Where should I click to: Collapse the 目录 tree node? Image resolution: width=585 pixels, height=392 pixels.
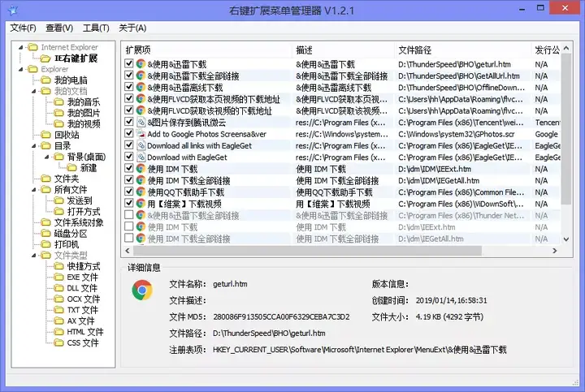[x=34, y=146]
